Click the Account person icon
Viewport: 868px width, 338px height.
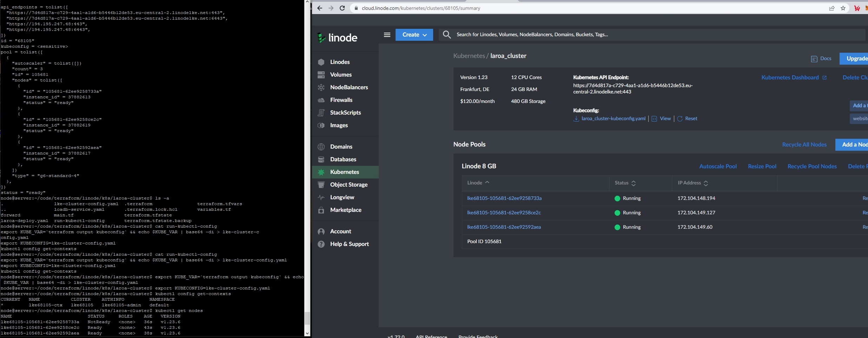click(321, 232)
